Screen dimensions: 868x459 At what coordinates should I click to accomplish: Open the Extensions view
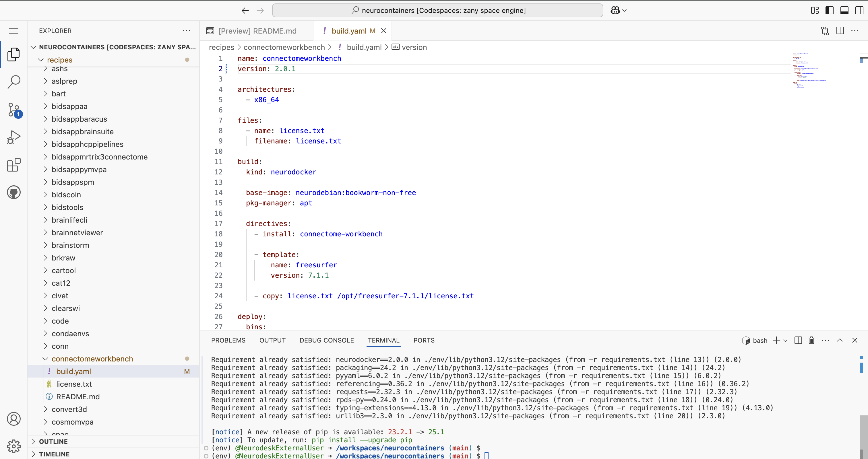[x=14, y=165]
